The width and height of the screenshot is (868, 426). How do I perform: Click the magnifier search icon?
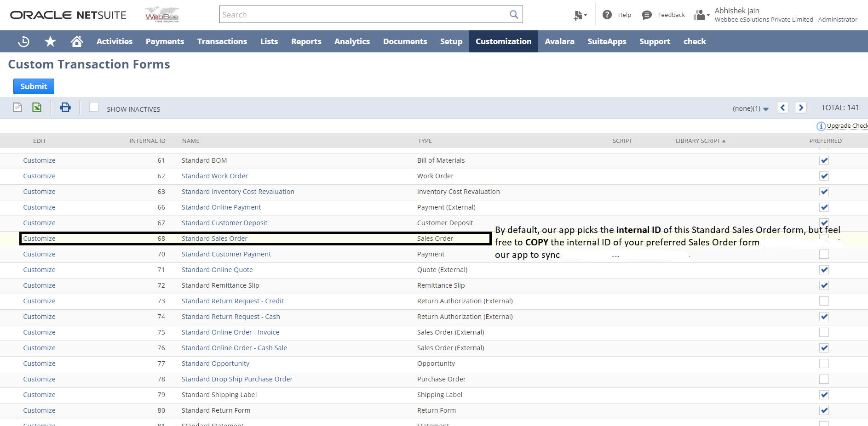pos(514,15)
